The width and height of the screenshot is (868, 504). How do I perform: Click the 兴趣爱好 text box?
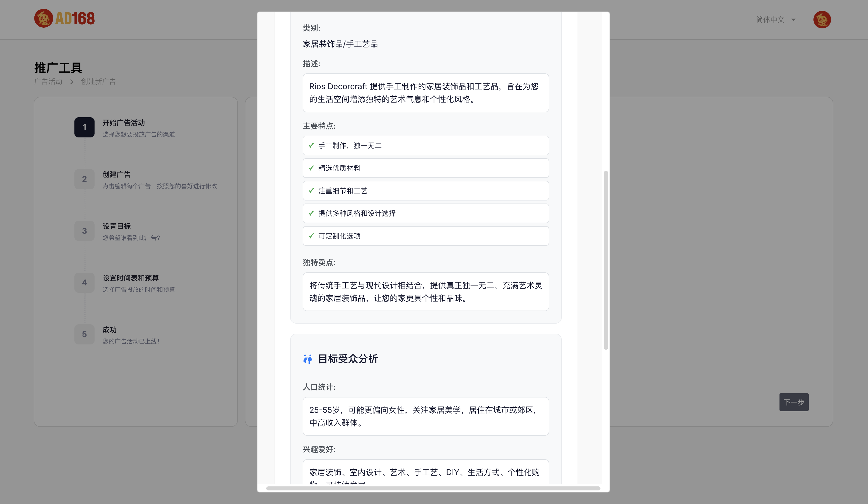426,472
